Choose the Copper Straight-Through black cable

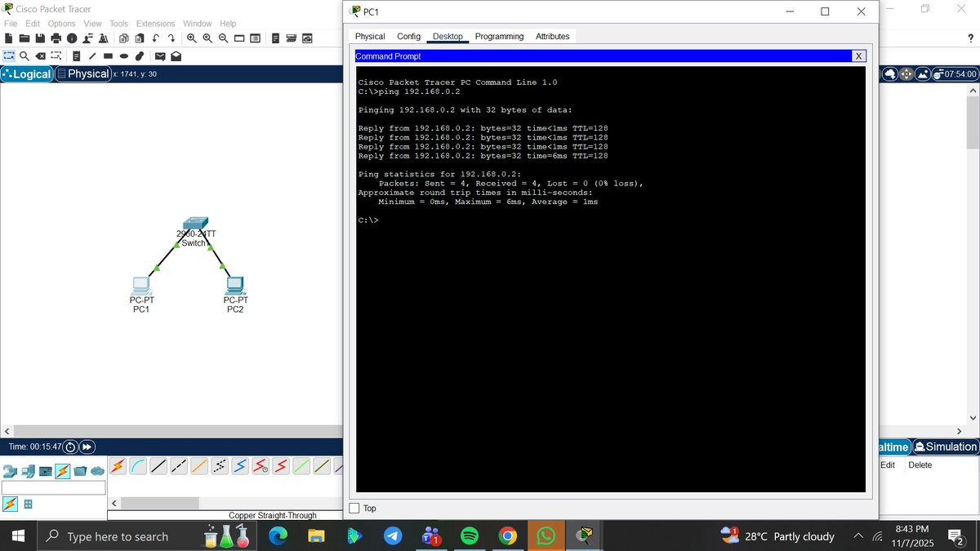click(x=158, y=466)
